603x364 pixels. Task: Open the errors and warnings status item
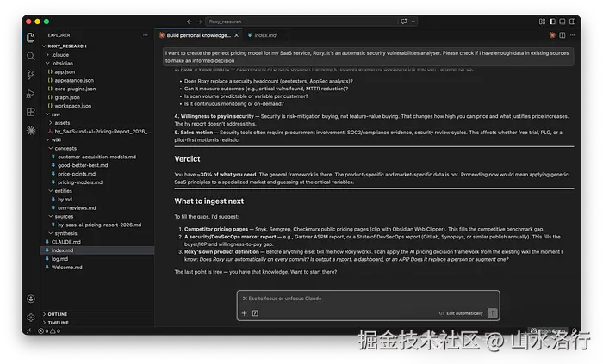pos(49,330)
